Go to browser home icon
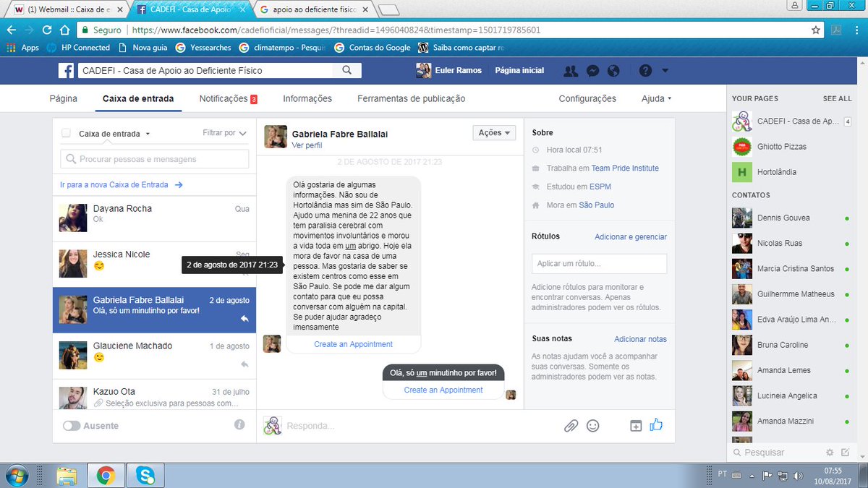 [64, 30]
